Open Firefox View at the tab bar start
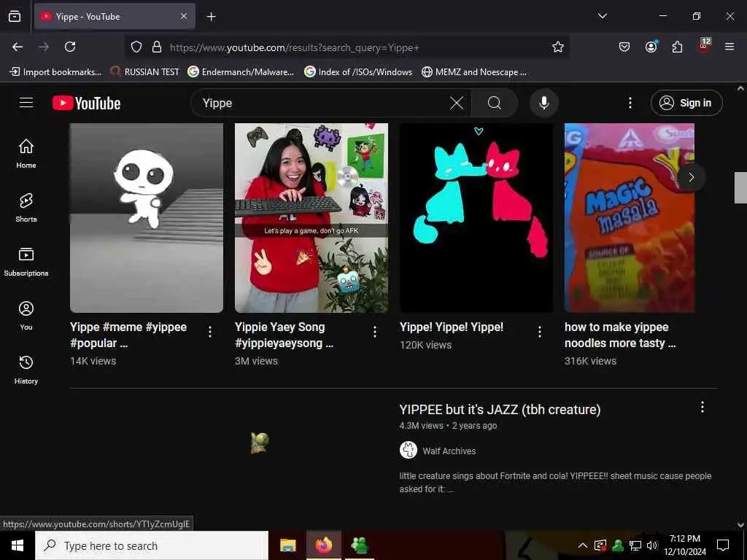The height and width of the screenshot is (560, 747). [x=15, y=16]
